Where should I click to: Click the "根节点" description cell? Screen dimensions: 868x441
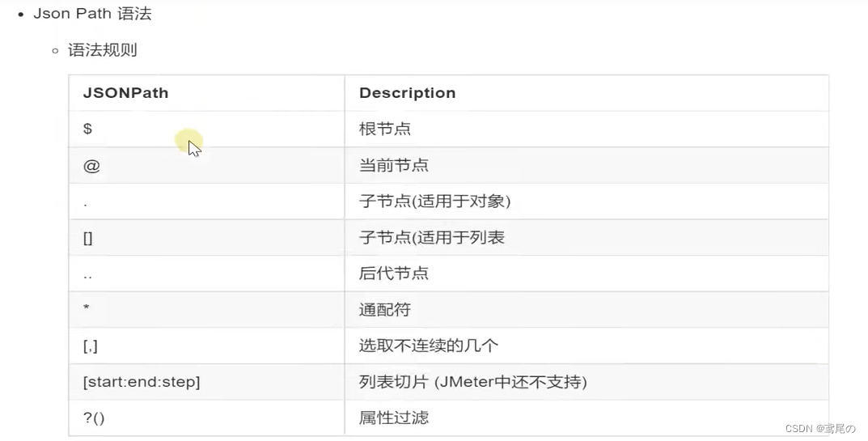[385, 129]
